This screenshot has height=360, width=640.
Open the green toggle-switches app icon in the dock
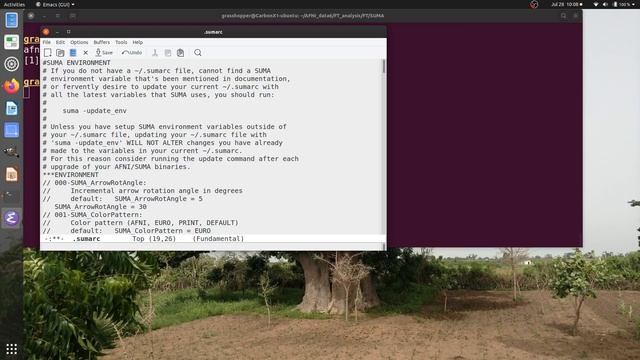pos(11,42)
